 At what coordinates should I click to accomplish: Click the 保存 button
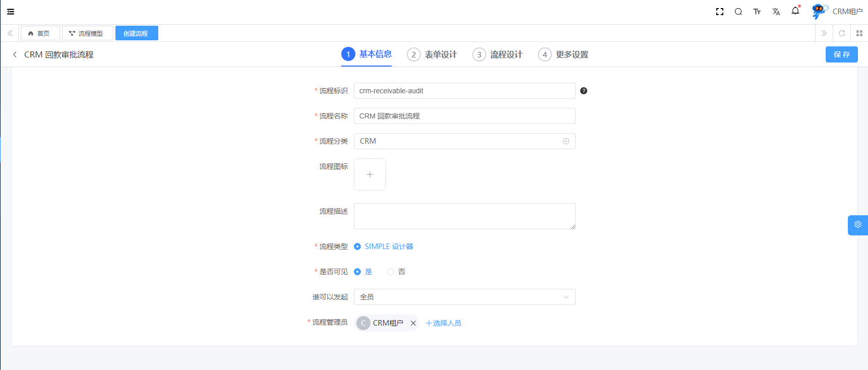[x=841, y=54]
